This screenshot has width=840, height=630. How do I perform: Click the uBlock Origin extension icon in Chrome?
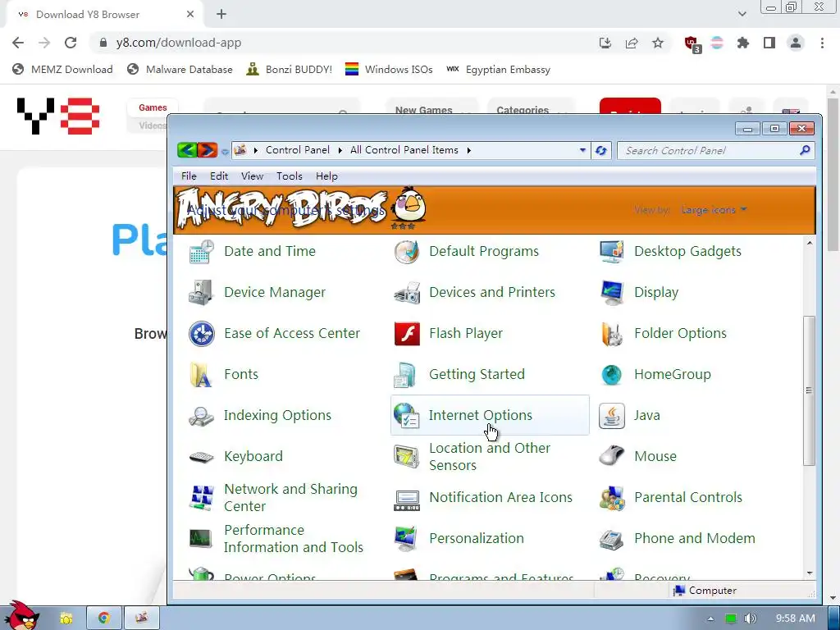692,43
